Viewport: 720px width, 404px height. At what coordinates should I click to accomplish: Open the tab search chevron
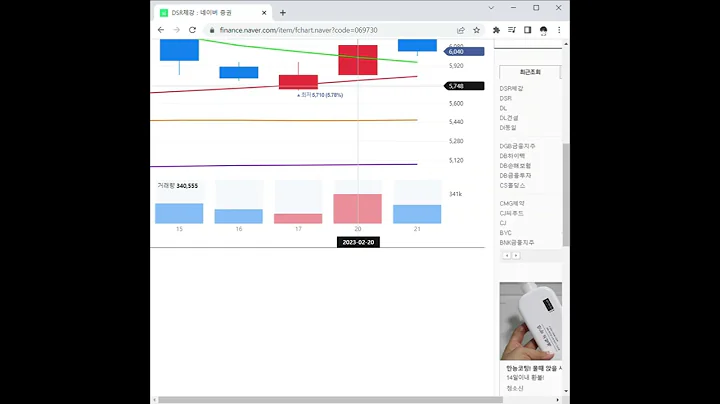(491, 8)
